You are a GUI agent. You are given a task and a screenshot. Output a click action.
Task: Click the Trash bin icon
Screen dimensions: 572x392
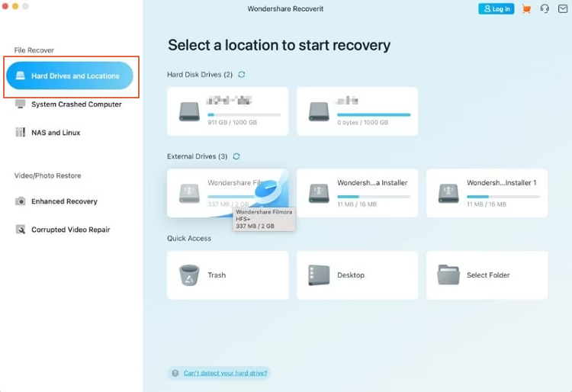[x=189, y=275]
